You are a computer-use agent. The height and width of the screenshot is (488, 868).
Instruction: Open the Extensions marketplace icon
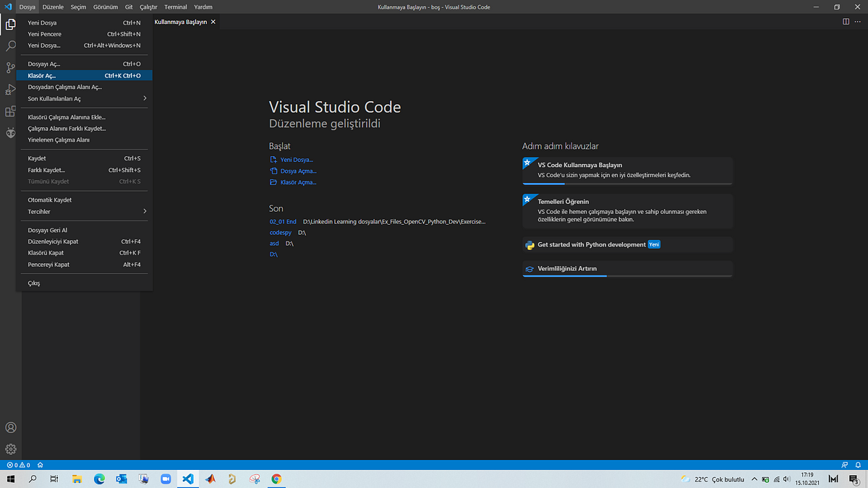click(x=10, y=111)
